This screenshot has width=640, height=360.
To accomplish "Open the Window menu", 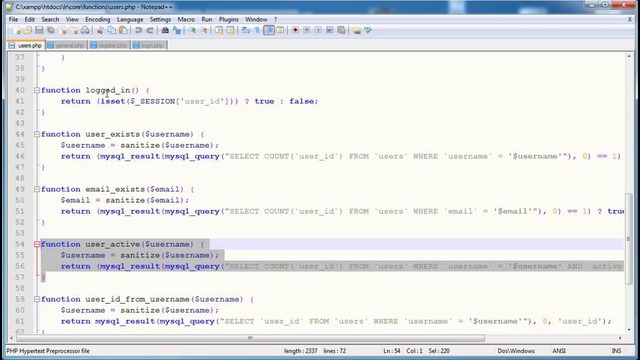I will pos(256,19).
